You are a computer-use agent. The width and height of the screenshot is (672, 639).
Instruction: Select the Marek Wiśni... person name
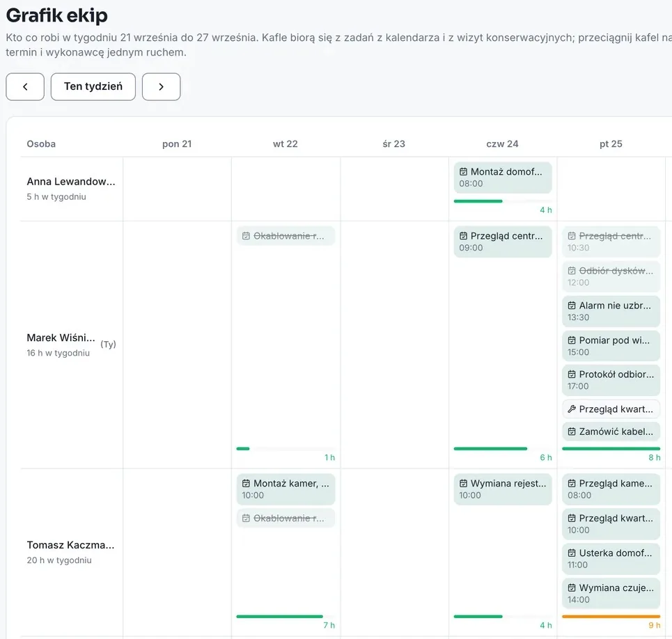point(61,338)
